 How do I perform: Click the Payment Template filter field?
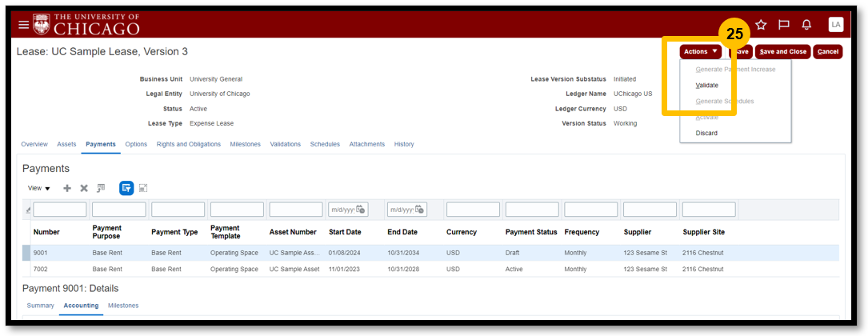click(x=237, y=210)
